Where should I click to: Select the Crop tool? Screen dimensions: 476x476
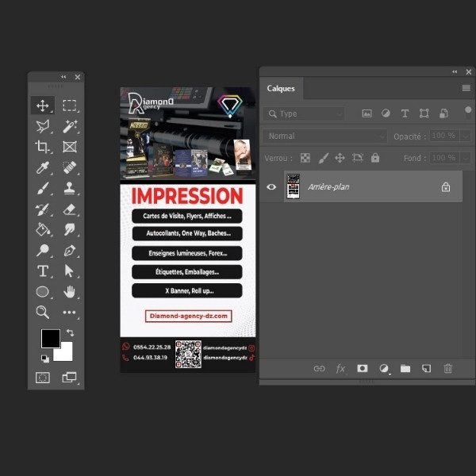coord(43,147)
